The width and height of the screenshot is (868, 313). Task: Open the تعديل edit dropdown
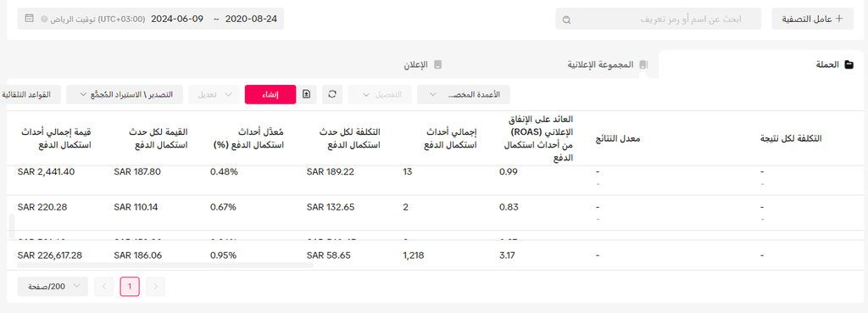coord(214,94)
